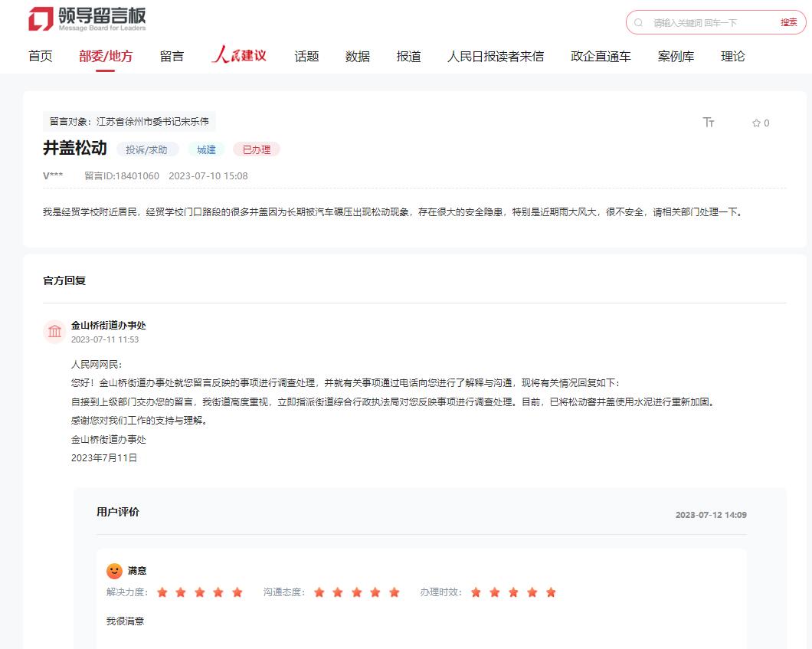Go to the 案例库 section
This screenshot has height=649, width=812.
tap(676, 56)
